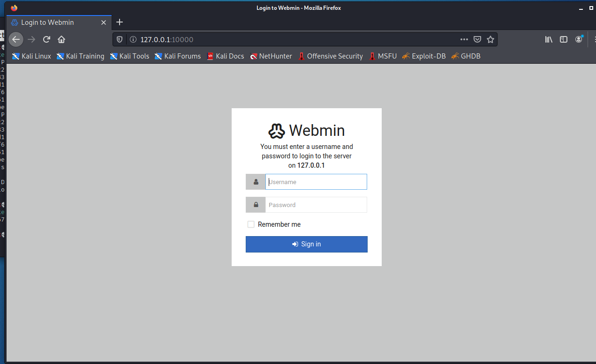Viewport: 596px width, 364px height.
Task: Reload the Webmin login page
Action: click(x=46, y=39)
